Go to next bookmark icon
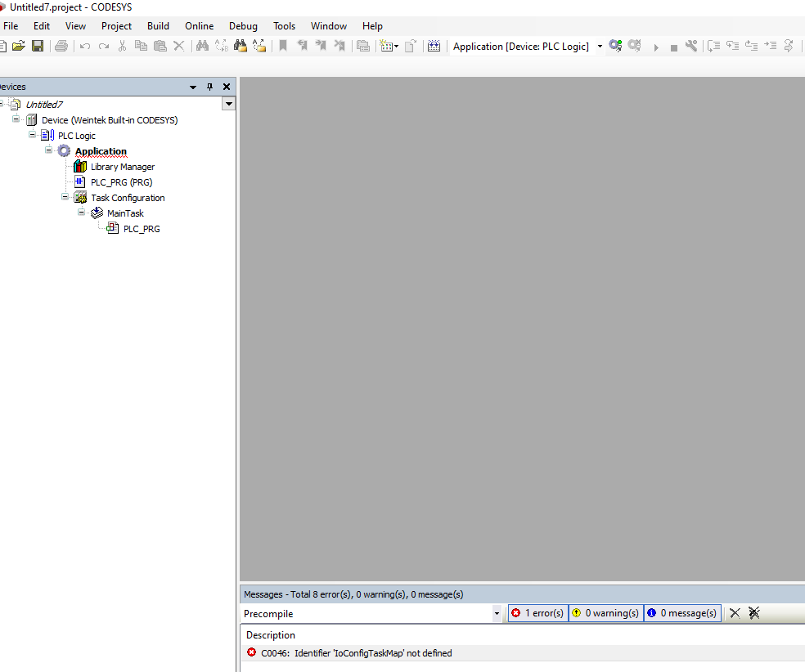This screenshot has height=672, width=805. click(321, 46)
